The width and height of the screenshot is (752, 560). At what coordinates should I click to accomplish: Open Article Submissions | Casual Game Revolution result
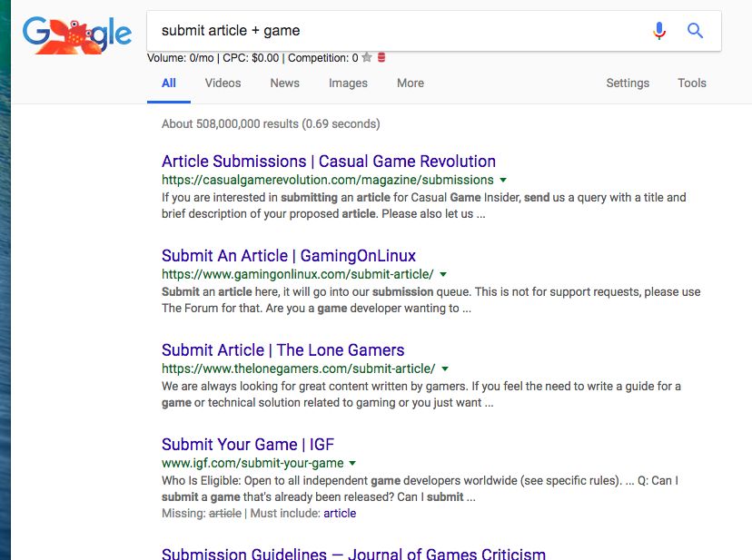coord(329,162)
